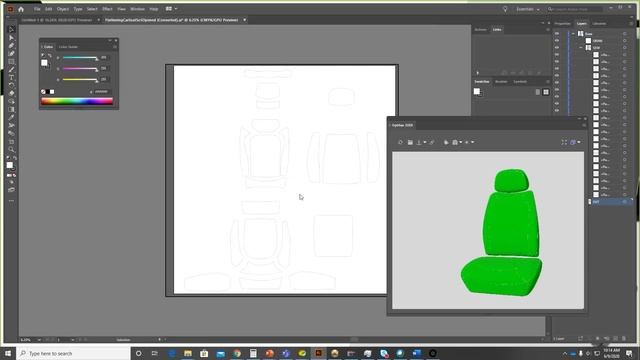This screenshot has height=360, width=640.
Task: Open zoom level dropdown in status bar
Action: click(39, 340)
